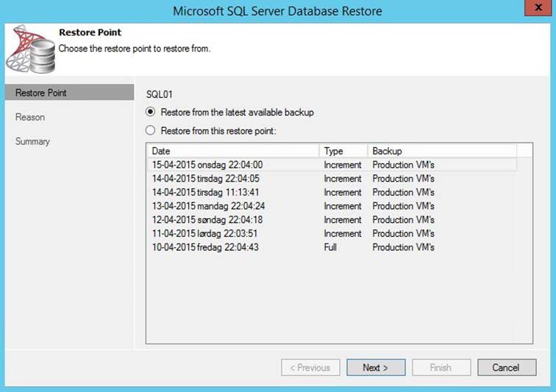Click the Cancel button

tap(506, 367)
